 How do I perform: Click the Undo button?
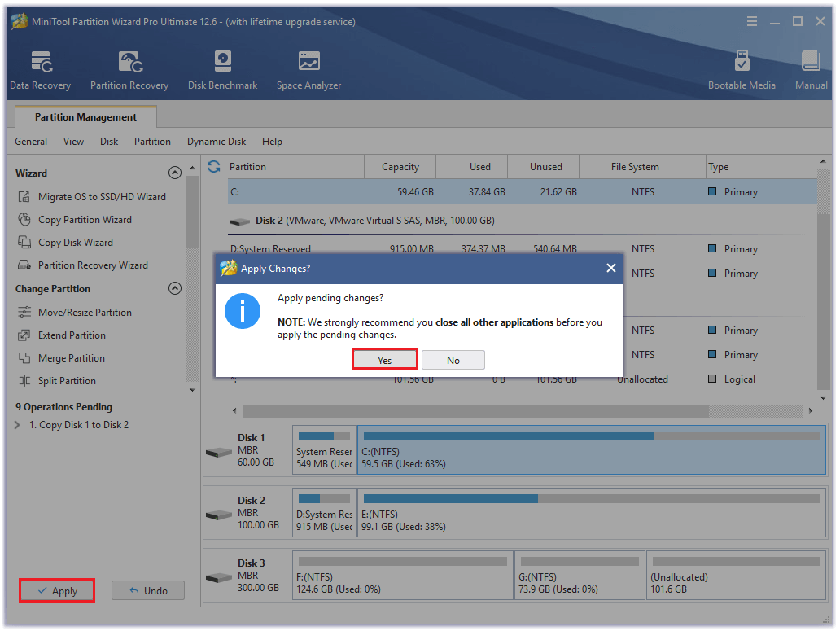point(148,590)
